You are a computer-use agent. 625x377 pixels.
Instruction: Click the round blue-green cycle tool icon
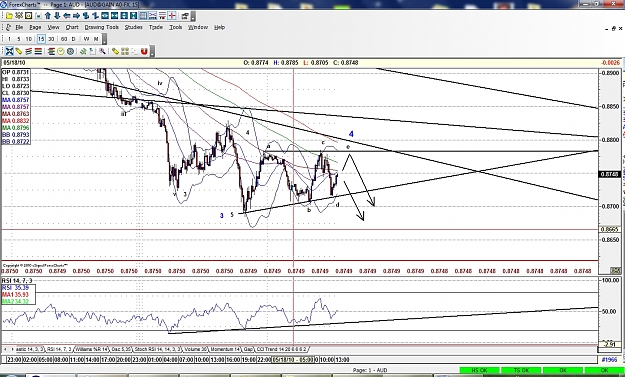coord(71,51)
